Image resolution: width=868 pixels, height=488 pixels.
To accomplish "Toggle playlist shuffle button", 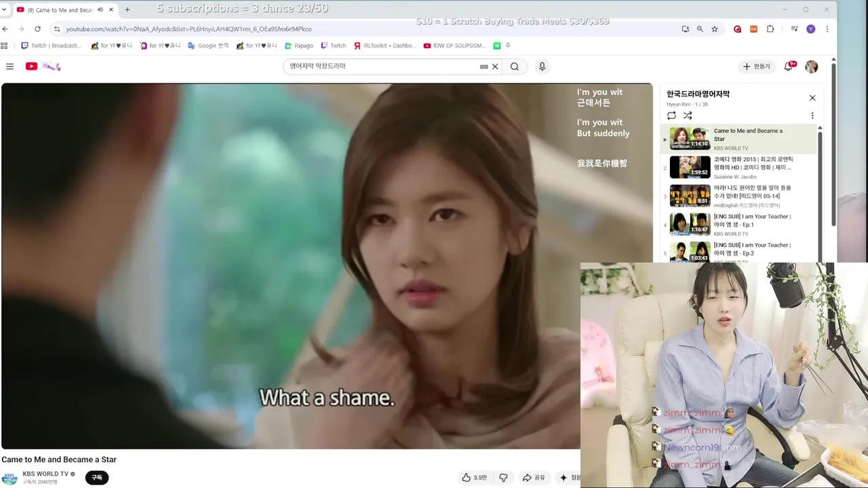I will click(688, 116).
